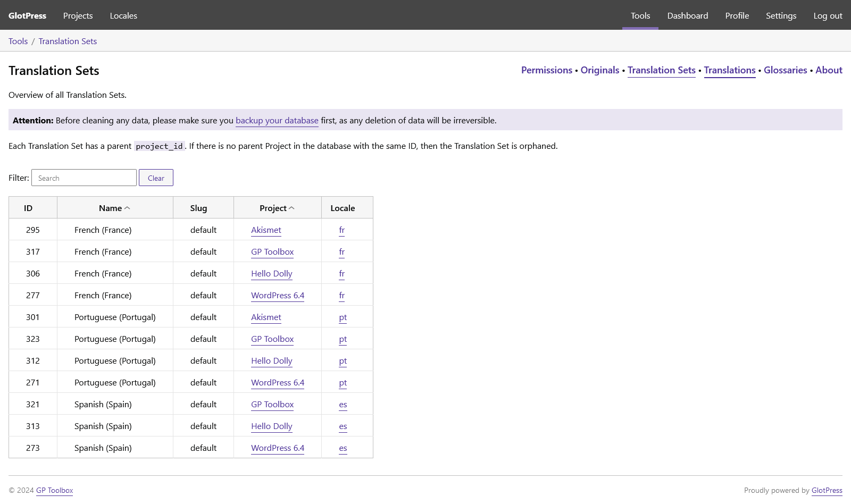The height and width of the screenshot is (504, 851).
Task: Open Akismet project in row 301
Action: [x=266, y=317]
